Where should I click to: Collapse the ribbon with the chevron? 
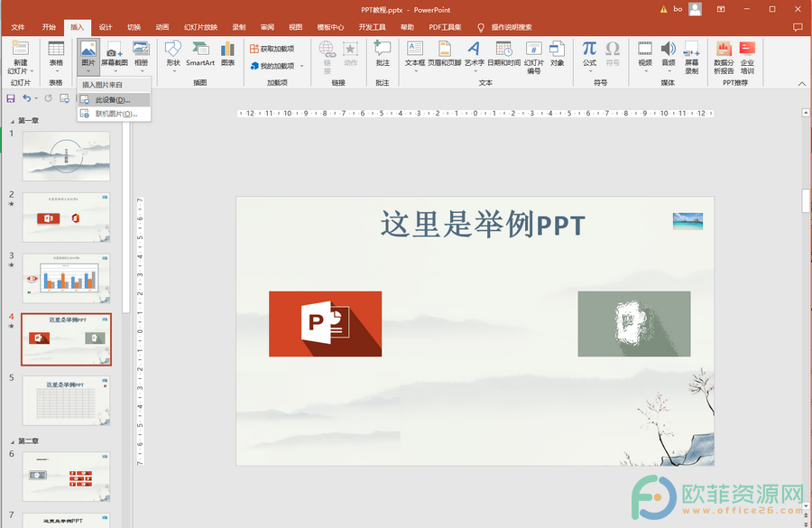(802, 84)
